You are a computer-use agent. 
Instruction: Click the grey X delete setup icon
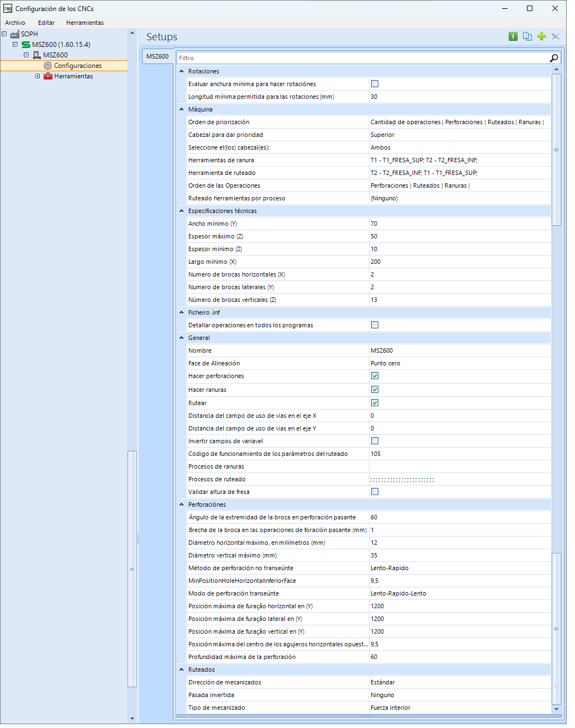556,36
